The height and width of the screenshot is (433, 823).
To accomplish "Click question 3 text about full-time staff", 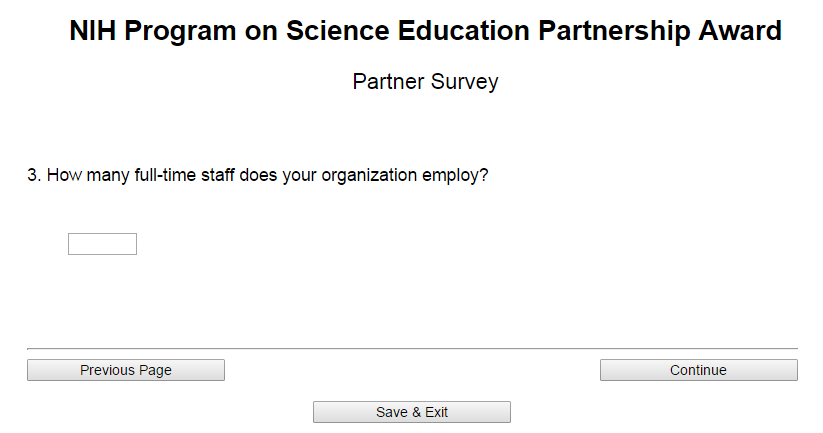I will [x=258, y=175].
